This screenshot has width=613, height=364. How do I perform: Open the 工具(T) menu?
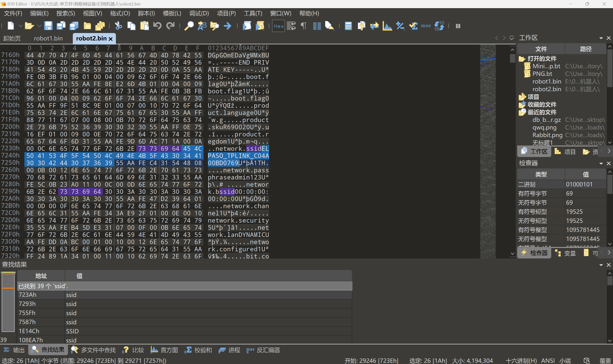point(253,13)
